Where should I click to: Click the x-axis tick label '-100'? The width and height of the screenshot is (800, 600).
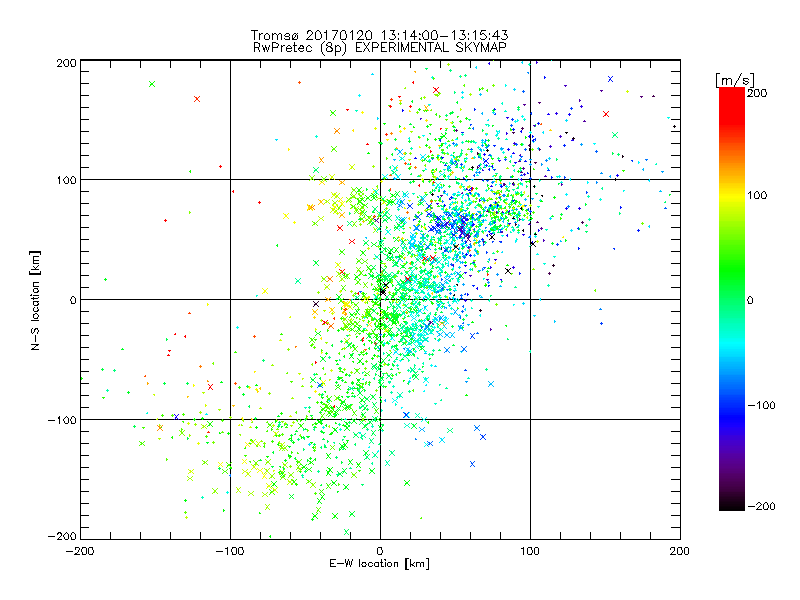(x=230, y=551)
